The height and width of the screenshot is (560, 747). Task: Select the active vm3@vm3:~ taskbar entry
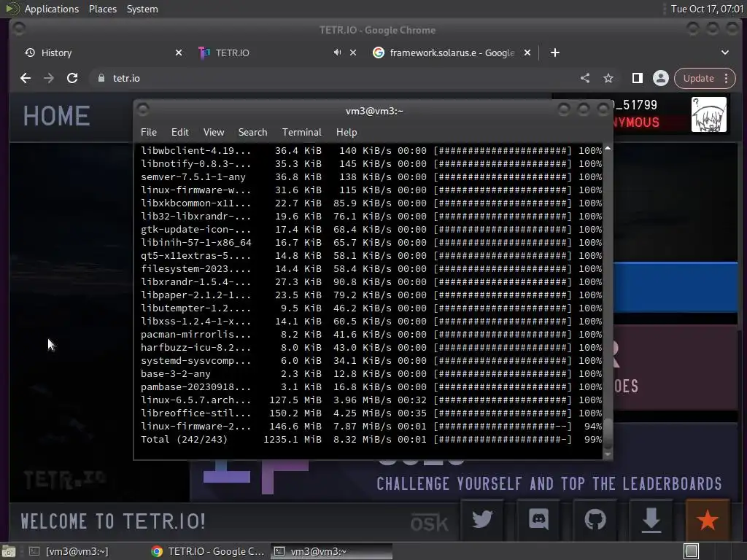pos(332,551)
